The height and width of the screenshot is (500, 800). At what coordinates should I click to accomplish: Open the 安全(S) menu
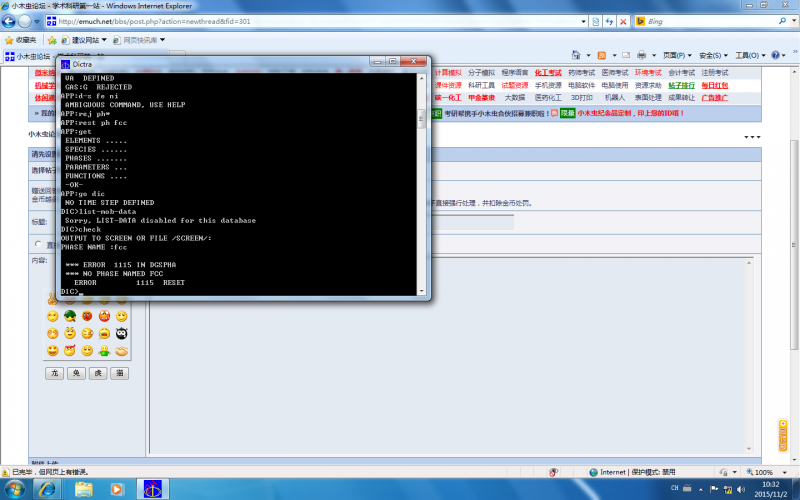click(713, 55)
